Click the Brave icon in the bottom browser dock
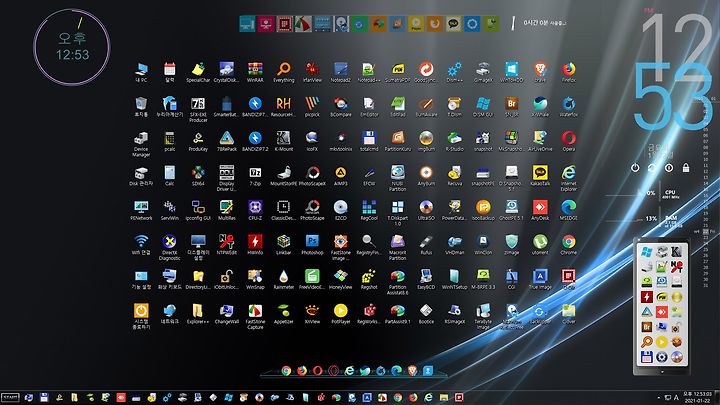The image size is (720, 405). tap(412, 371)
